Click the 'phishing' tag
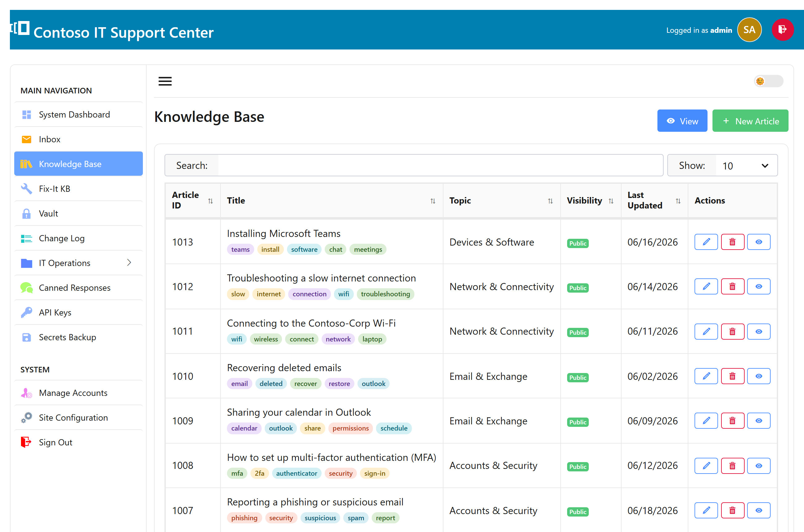This screenshot has width=804, height=532. pyautogui.click(x=244, y=518)
